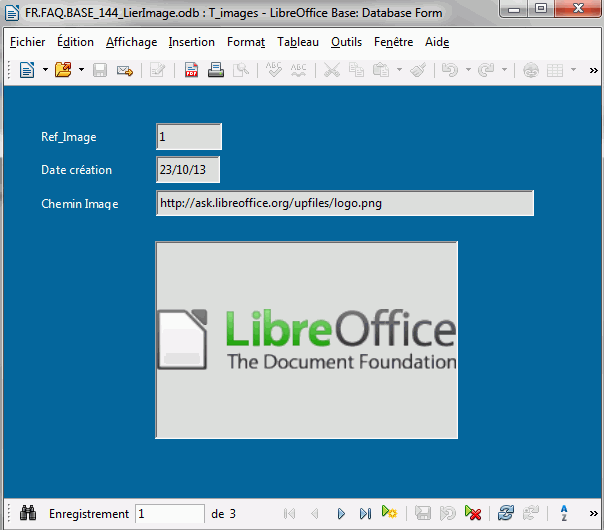Click the Enregistrement record number box
The image size is (604, 530).
coord(169,513)
